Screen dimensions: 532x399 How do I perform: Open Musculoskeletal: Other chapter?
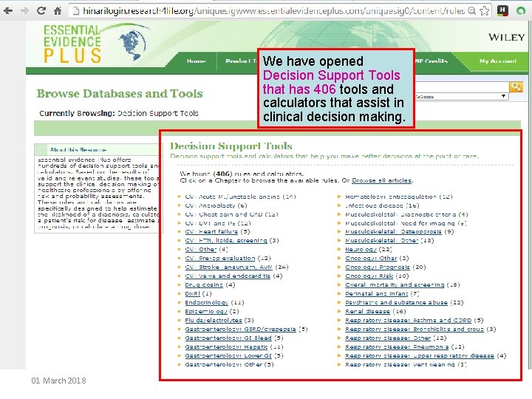point(382,240)
